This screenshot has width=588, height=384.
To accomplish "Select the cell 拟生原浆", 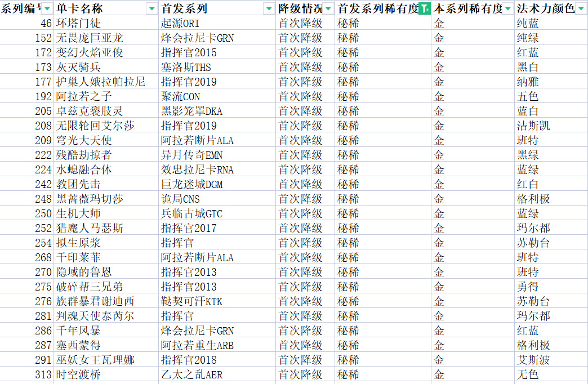I will click(106, 243).
